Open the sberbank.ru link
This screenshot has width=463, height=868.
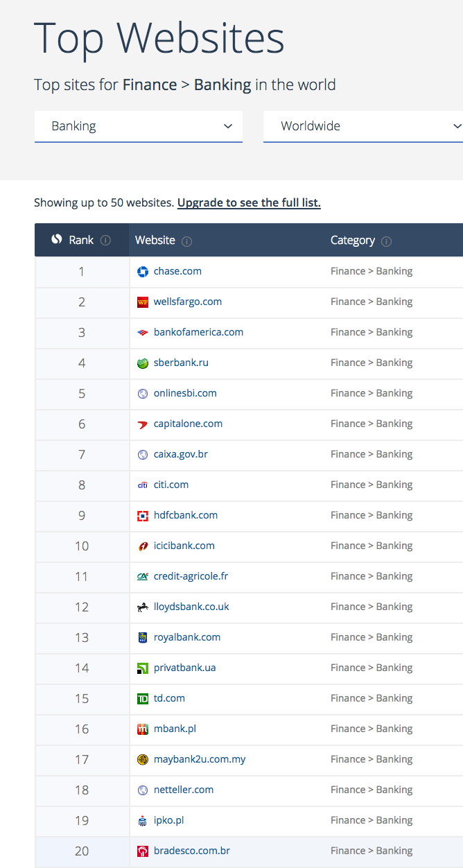click(x=181, y=363)
